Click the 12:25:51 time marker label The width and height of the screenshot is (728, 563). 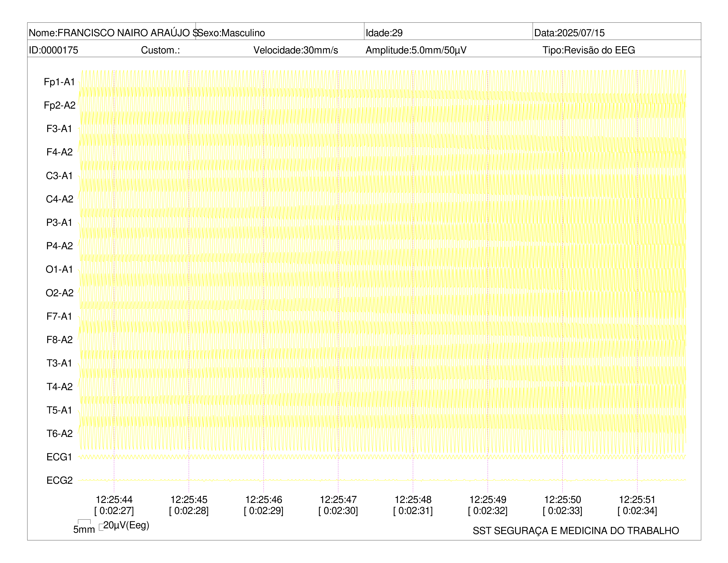(x=637, y=500)
